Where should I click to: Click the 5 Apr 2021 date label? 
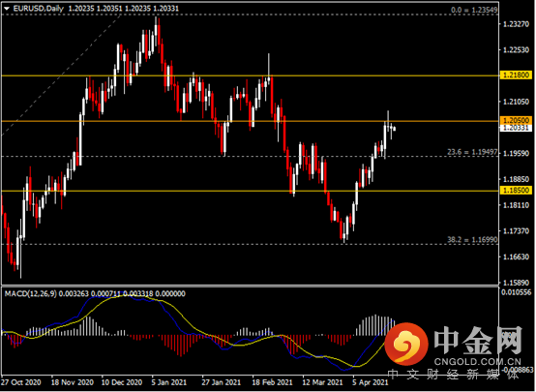pos(371,382)
